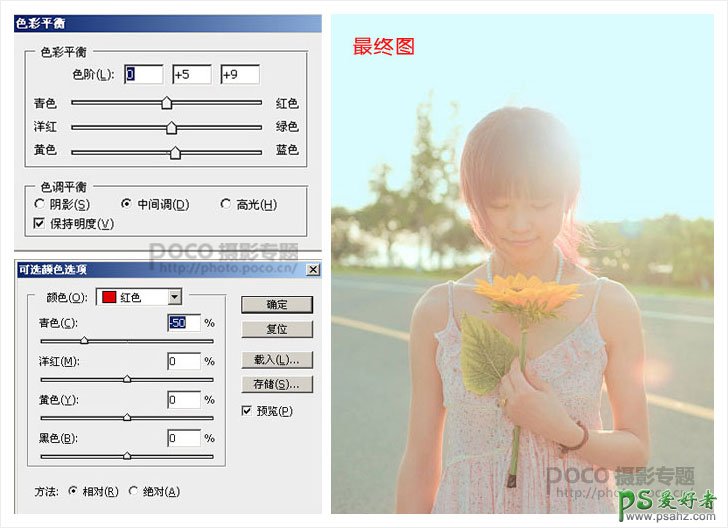Select the 阴影 (Shadows) radio button
This screenshot has height=528, width=728.
(40, 205)
